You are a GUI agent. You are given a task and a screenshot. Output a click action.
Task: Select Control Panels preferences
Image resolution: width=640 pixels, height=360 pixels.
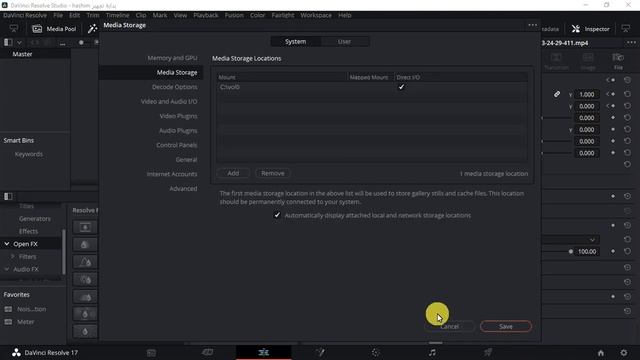click(176, 145)
